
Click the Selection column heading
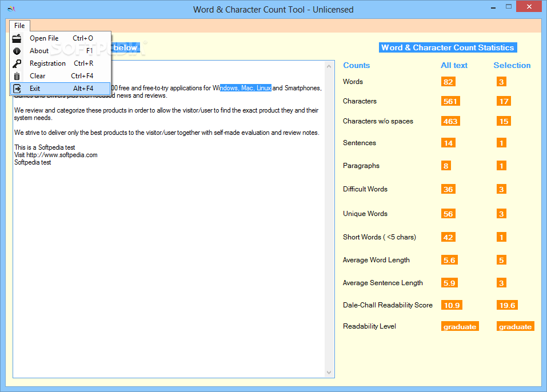512,65
